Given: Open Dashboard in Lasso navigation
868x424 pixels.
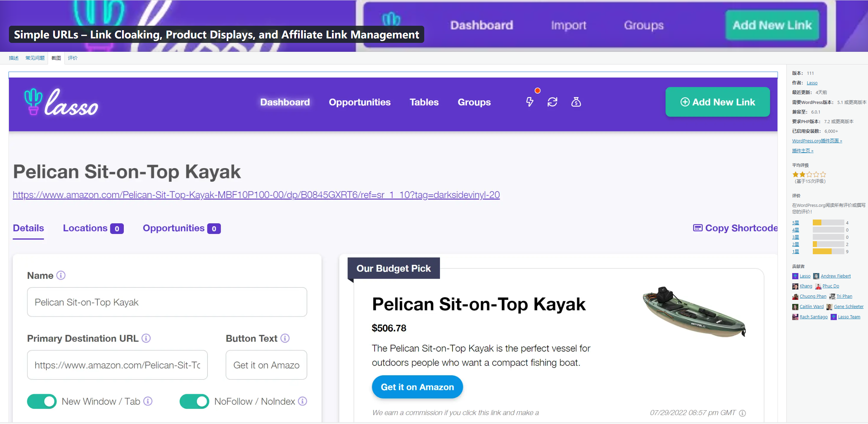Looking at the screenshot, I should (x=285, y=102).
